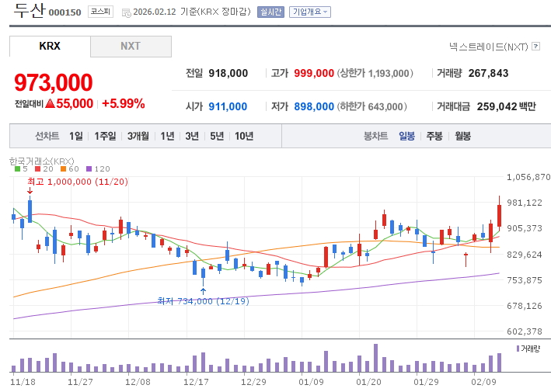Click the green 5-day moving average swatch
This screenshot has width=551, height=392.
[18, 168]
